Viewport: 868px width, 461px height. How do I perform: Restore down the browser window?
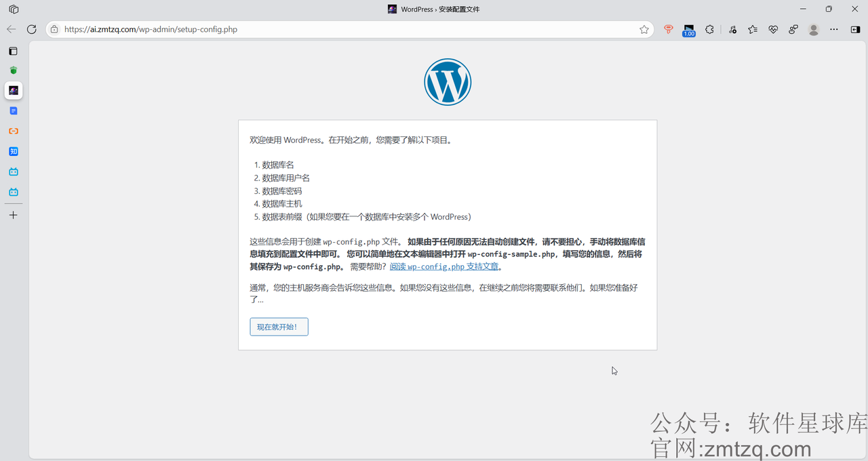[829, 9]
